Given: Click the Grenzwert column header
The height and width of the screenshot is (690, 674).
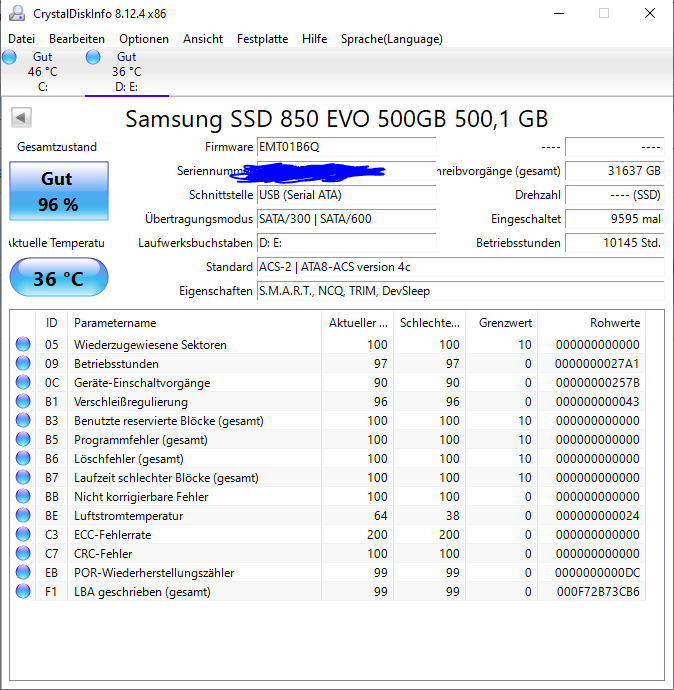Looking at the screenshot, I should 502,323.
